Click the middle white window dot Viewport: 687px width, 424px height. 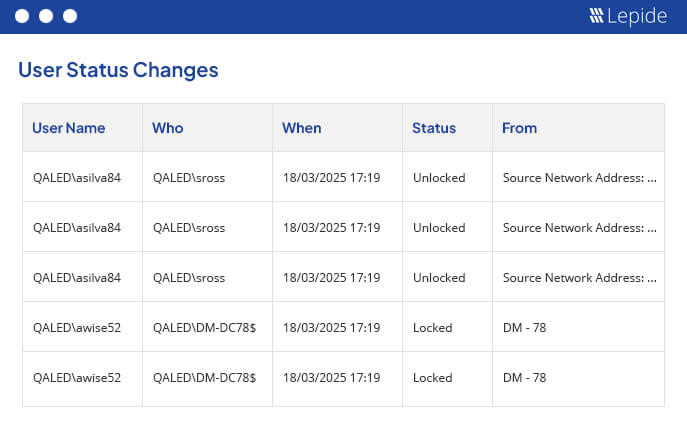click(46, 16)
